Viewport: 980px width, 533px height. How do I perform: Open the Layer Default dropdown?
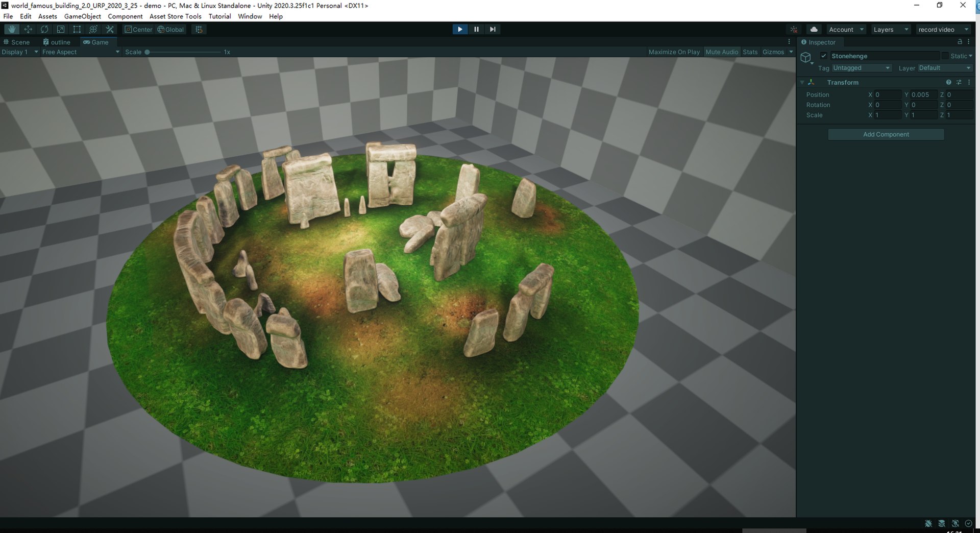click(x=945, y=68)
